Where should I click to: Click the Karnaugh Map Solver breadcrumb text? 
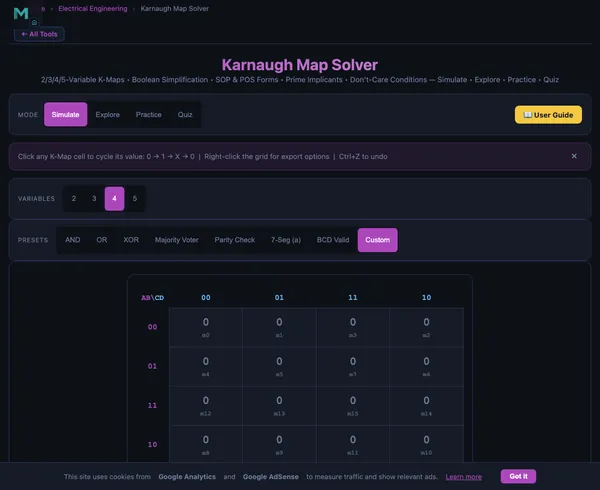click(174, 8)
